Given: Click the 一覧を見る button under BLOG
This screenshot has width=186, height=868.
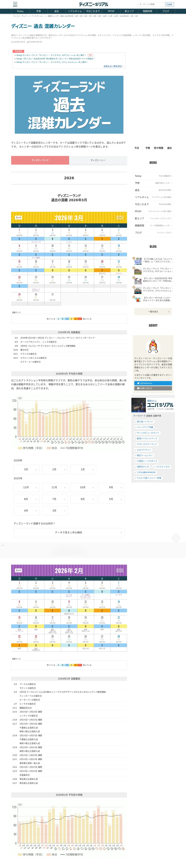Looking at the screenshot, I should pos(153,312).
